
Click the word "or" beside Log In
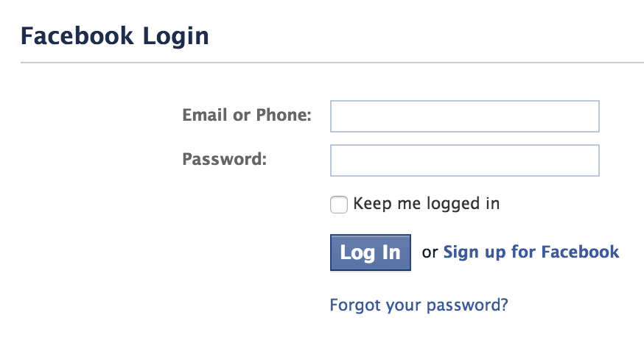(x=430, y=253)
